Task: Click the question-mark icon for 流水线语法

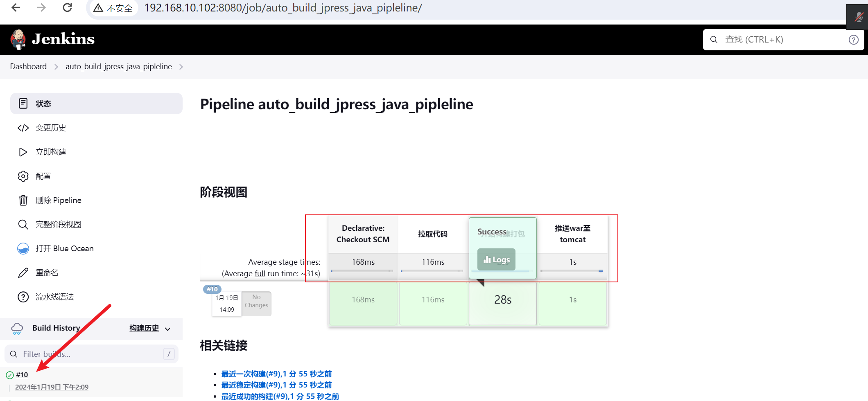Action: coord(23,297)
